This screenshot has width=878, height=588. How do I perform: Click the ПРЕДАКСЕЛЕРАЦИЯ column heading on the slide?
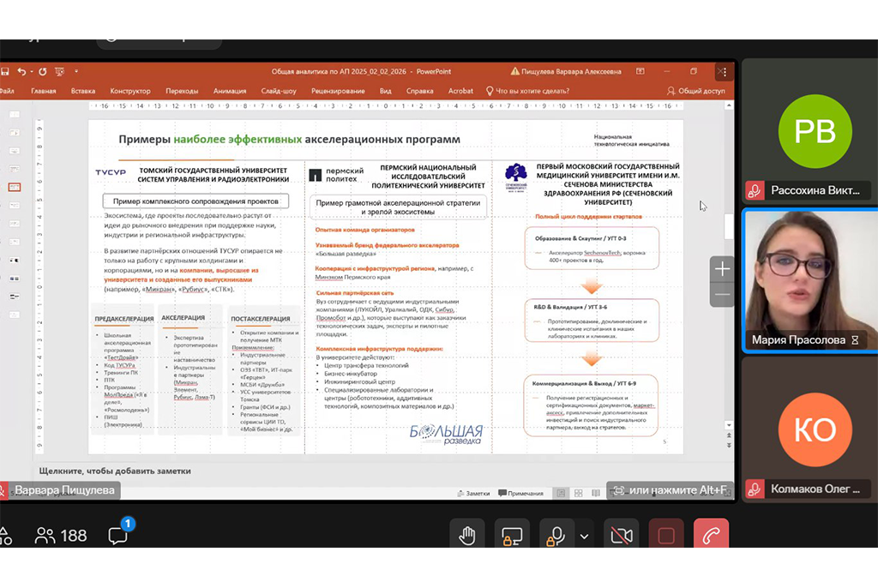click(123, 319)
